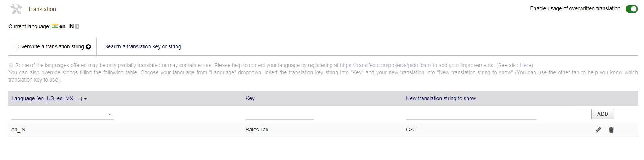Image resolution: width=644 pixels, height=160 pixels.
Task: Click the plus icon on Overwrite tab
Action: point(88,47)
